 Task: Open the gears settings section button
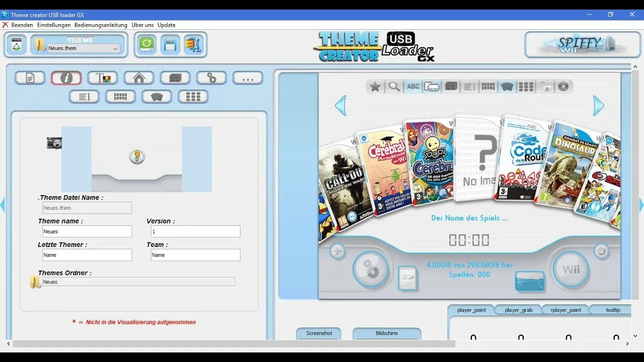pos(211,78)
